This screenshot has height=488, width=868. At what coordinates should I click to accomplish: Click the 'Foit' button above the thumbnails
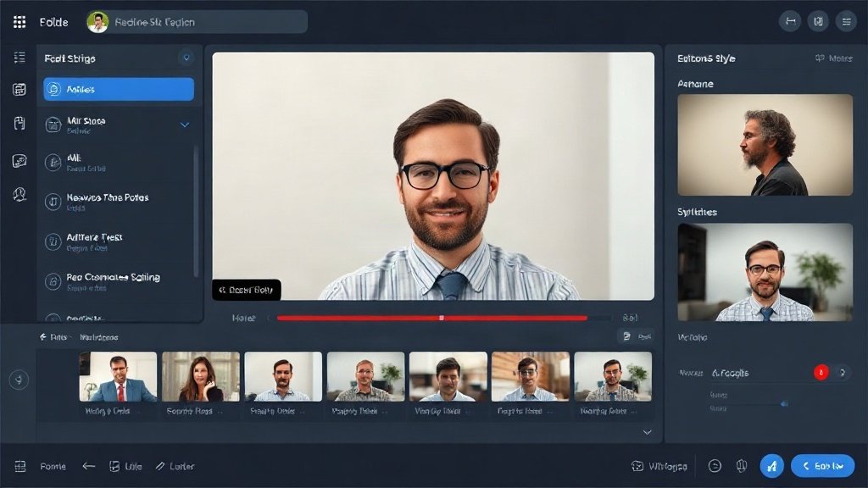tap(636, 336)
